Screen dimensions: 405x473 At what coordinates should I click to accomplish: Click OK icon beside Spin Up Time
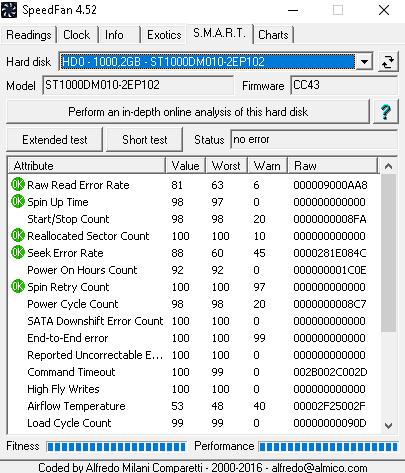18,201
